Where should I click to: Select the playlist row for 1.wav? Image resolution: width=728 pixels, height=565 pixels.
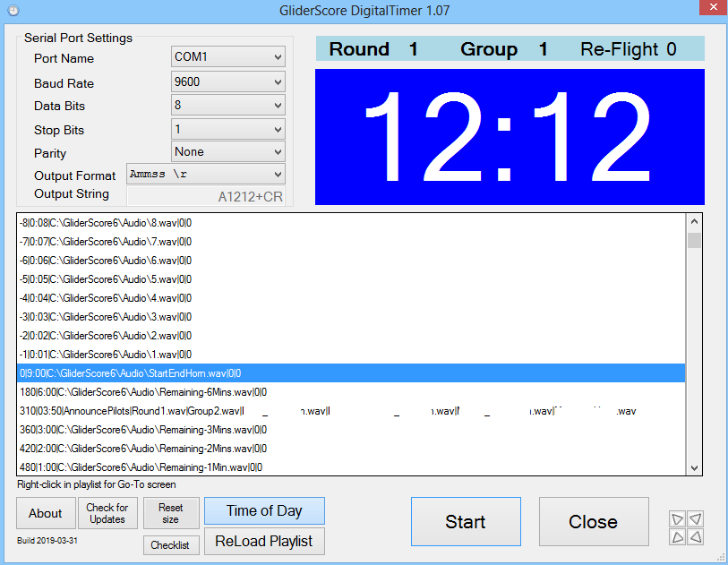click(x=351, y=355)
